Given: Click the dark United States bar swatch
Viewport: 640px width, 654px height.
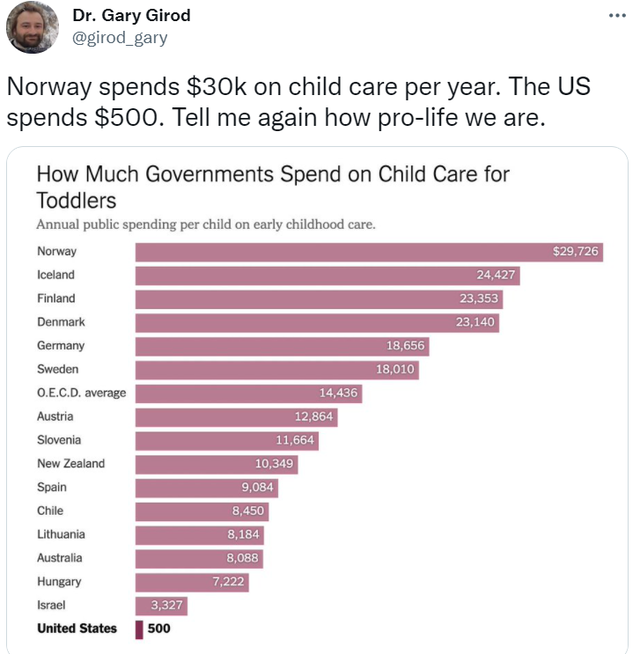Looking at the screenshot, I should (139, 629).
